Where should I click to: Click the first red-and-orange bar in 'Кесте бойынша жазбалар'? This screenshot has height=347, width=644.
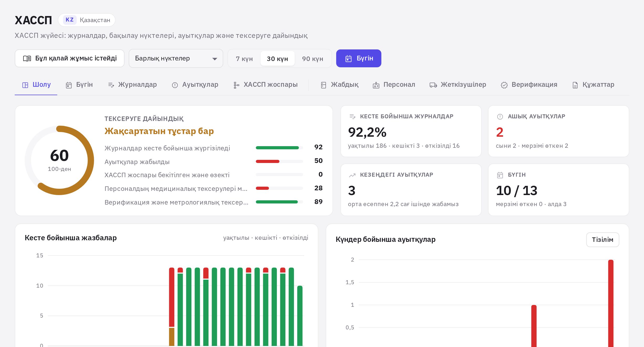coord(172,307)
